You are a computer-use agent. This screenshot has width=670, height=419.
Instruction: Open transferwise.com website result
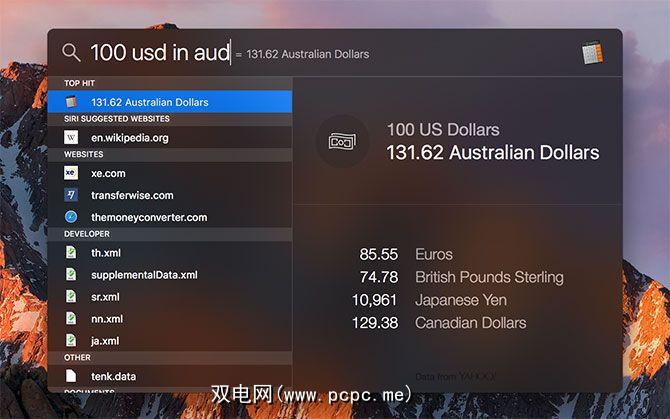click(170, 195)
